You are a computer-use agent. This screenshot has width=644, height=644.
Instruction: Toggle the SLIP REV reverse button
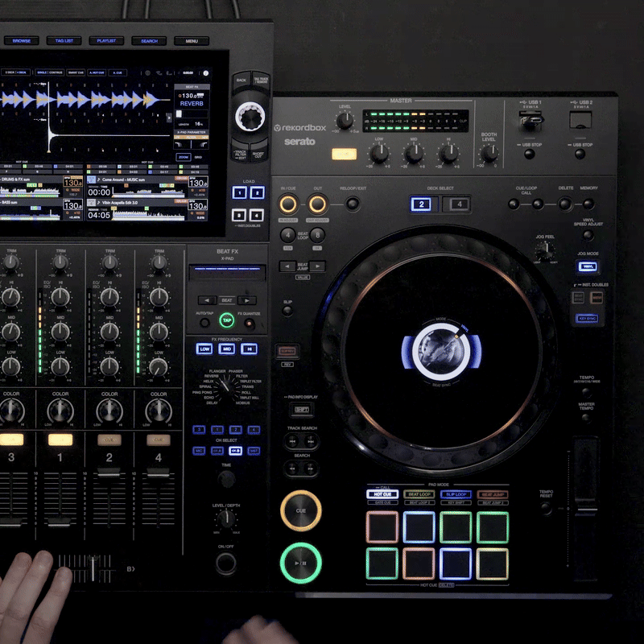click(287, 351)
